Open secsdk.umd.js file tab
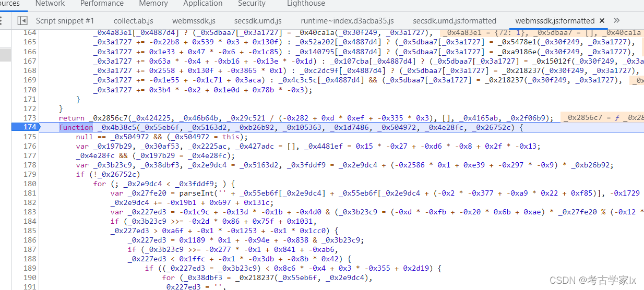Viewport: 644px width, 290px height. click(x=258, y=21)
